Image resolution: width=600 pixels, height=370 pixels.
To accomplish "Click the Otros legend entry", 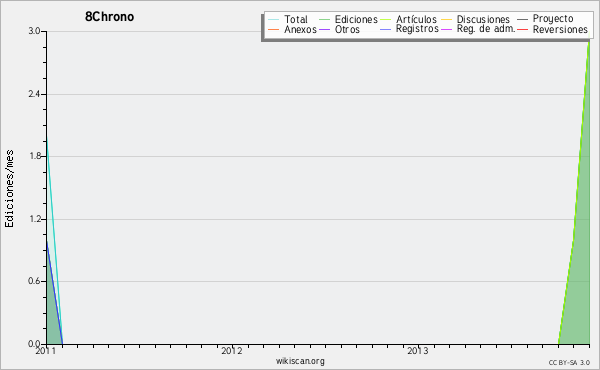I will pos(339,29).
